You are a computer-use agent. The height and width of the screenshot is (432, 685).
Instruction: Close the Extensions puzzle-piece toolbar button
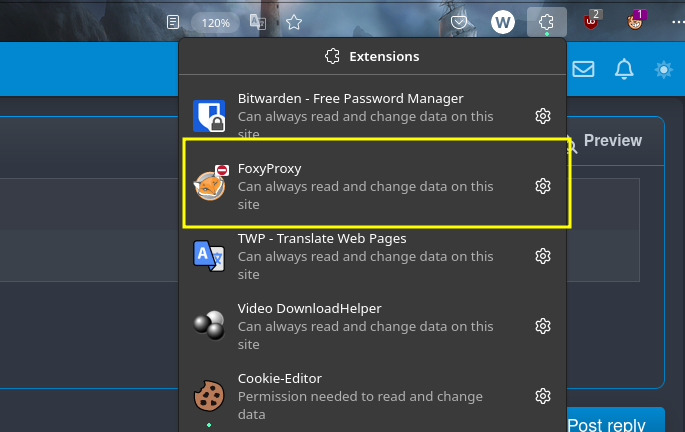point(547,22)
